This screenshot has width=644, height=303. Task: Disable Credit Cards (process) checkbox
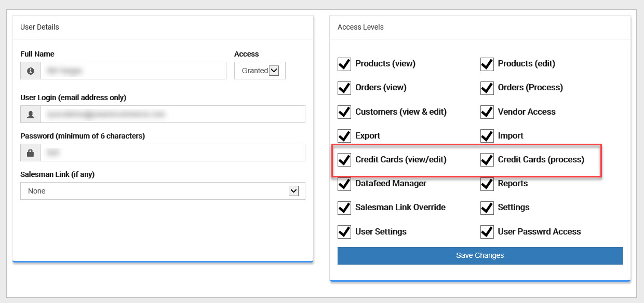(487, 160)
